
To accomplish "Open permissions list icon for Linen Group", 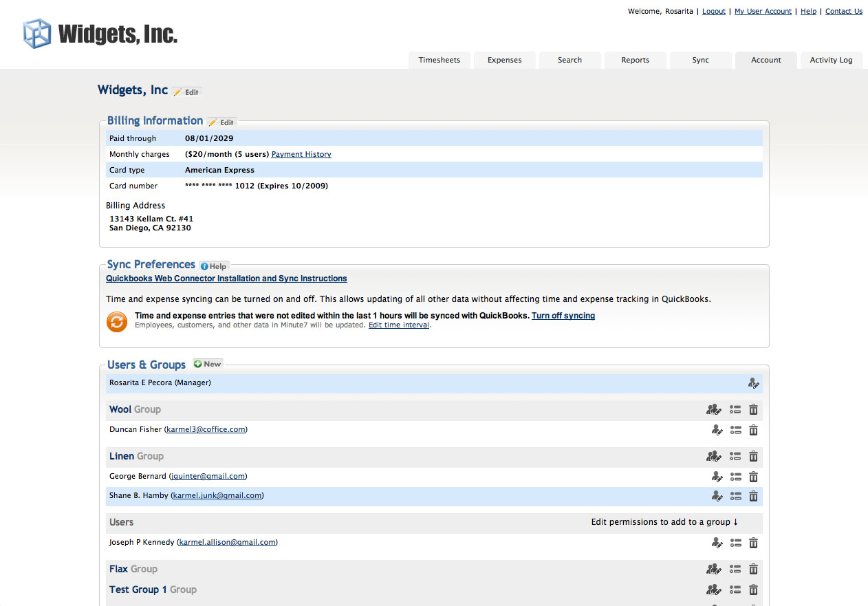I will tap(735, 456).
